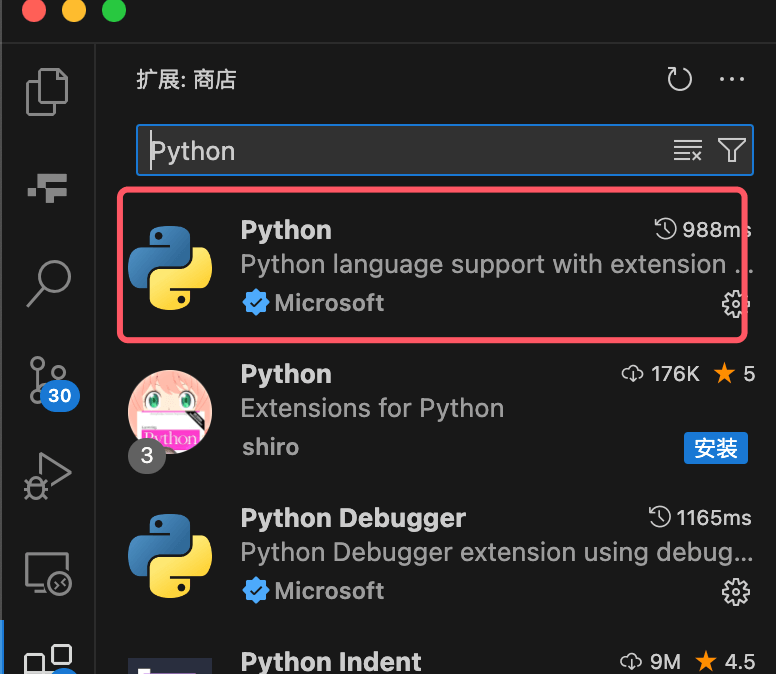Image resolution: width=776 pixels, height=674 pixels.
Task: Click the macOS green maximize window button
Action: coord(114,11)
